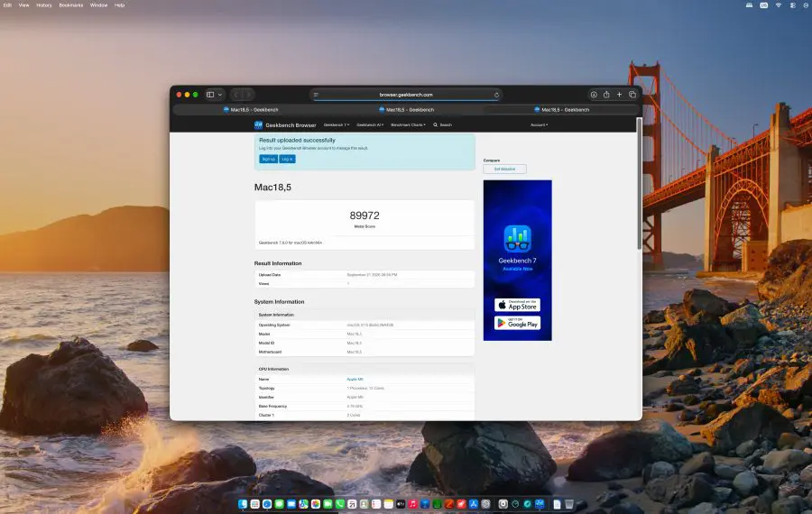This screenshot has height=514, width=812.
Task: Open the Bookmarks menu in the menu bar
Action: 71,5
